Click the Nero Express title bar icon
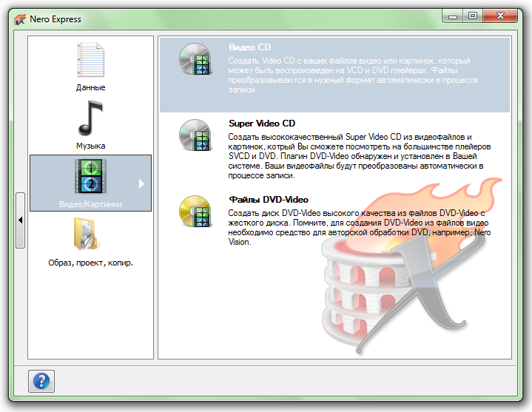The height and width of the screenshot is (412, 532). point(20,19)
